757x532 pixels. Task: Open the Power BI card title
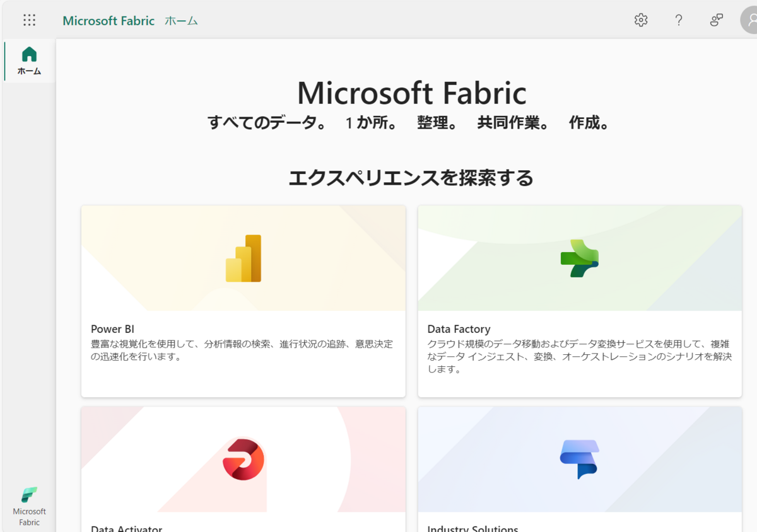point(112,329)
